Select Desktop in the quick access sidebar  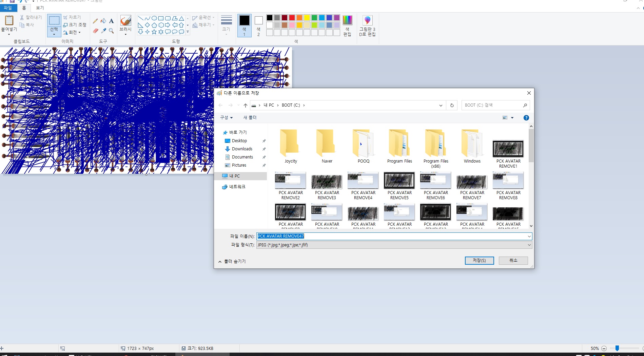pyautogui.click(x=239, y=141)
